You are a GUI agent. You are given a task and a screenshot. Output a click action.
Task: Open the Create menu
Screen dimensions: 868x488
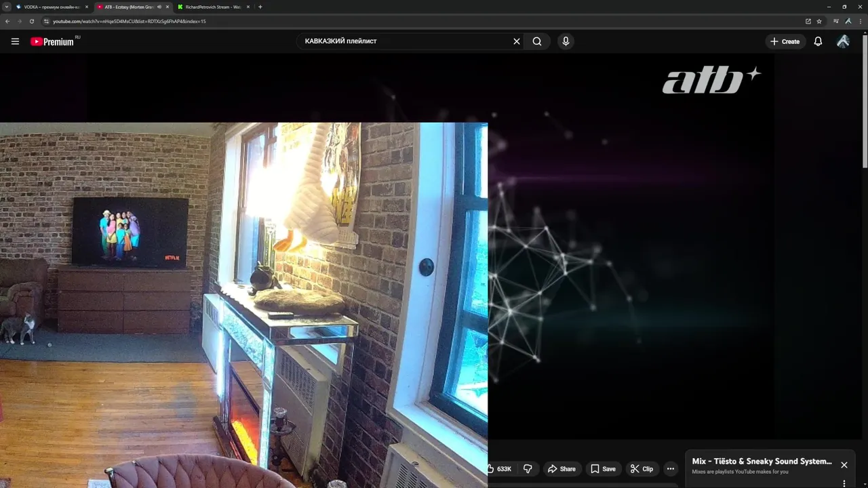785,41
